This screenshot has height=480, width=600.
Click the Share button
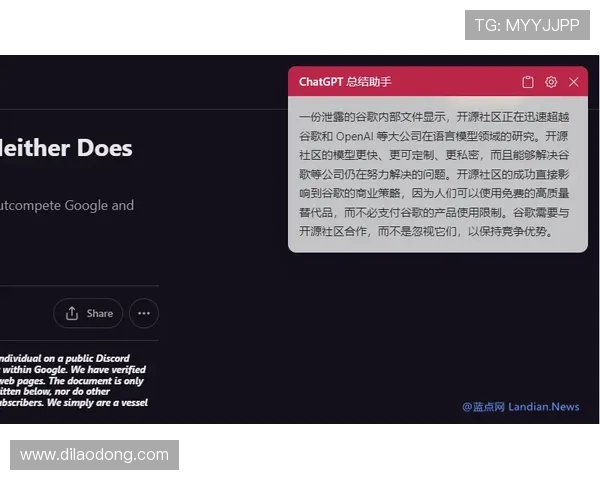coord(88,313)
